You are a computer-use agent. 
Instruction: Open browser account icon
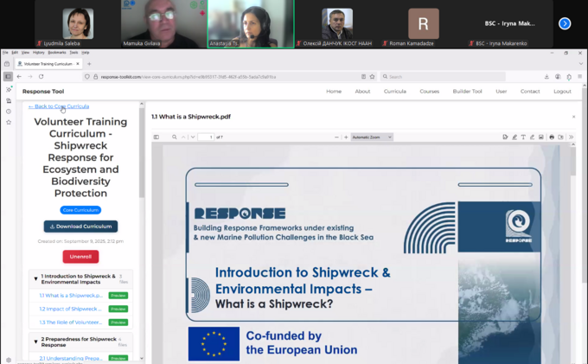tap(558, 76)
